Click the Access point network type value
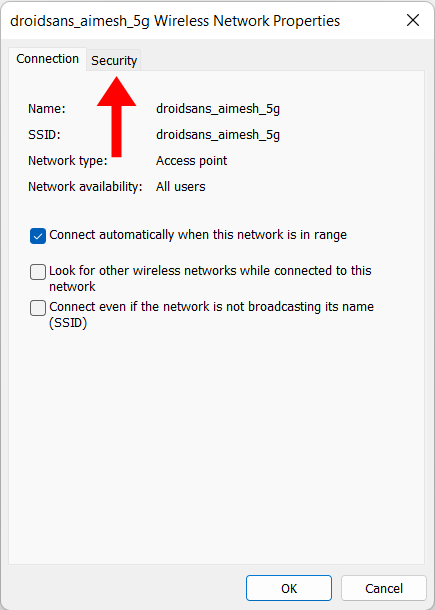Image resolution: width=435 pixels, height=610 pixels. click(x=191, y=161)
